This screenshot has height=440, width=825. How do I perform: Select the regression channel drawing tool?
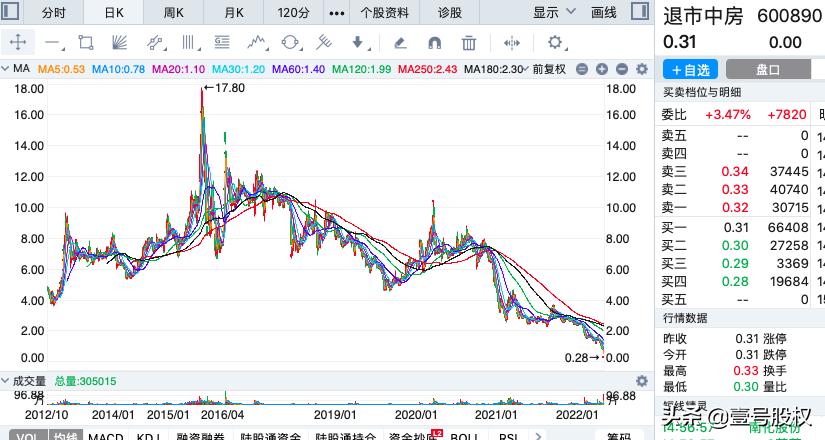(155, 43)
